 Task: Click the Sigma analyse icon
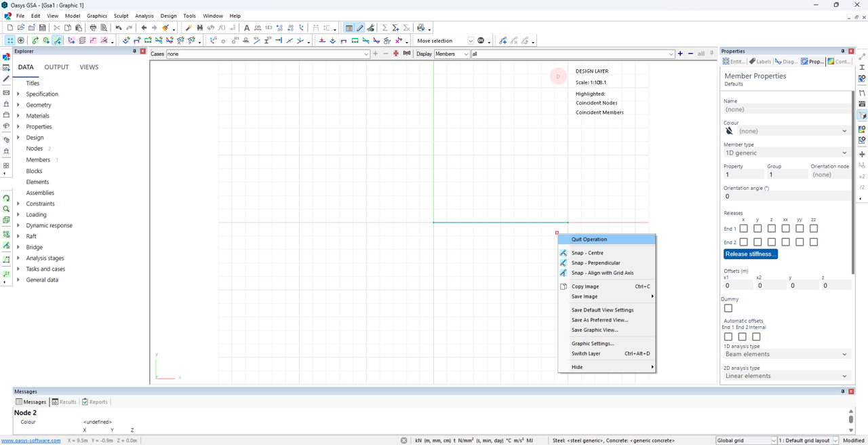tap(384, 28)
